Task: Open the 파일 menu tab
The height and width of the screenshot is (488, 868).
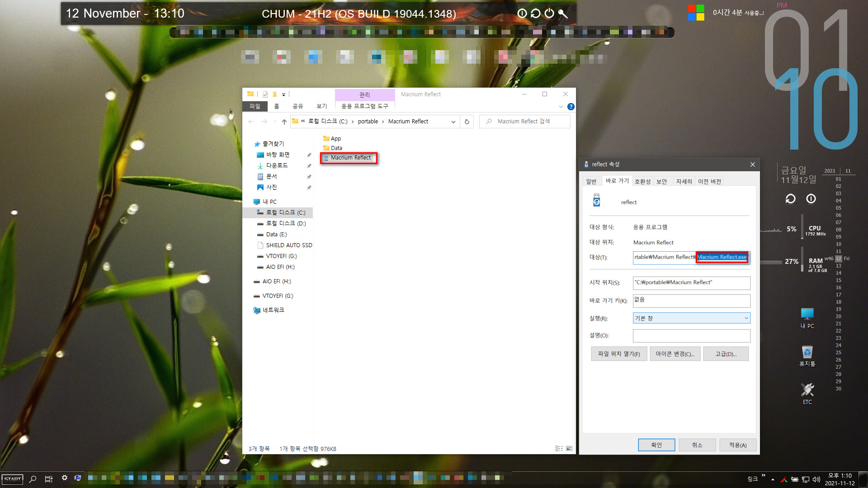Action: (x=255, y=106)
